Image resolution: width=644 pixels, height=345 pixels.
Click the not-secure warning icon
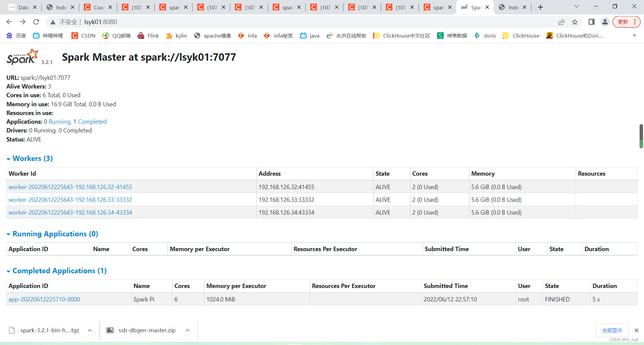(x=53, y=22)
